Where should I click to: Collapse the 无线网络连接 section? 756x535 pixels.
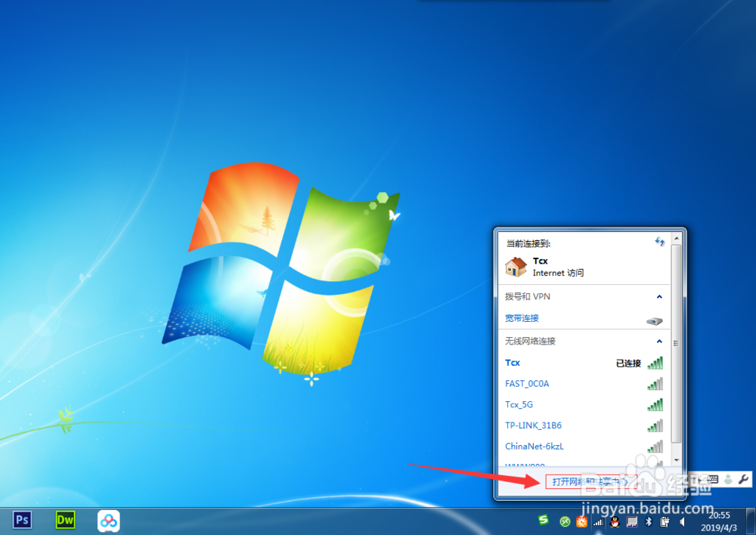(x=659, y=342)
